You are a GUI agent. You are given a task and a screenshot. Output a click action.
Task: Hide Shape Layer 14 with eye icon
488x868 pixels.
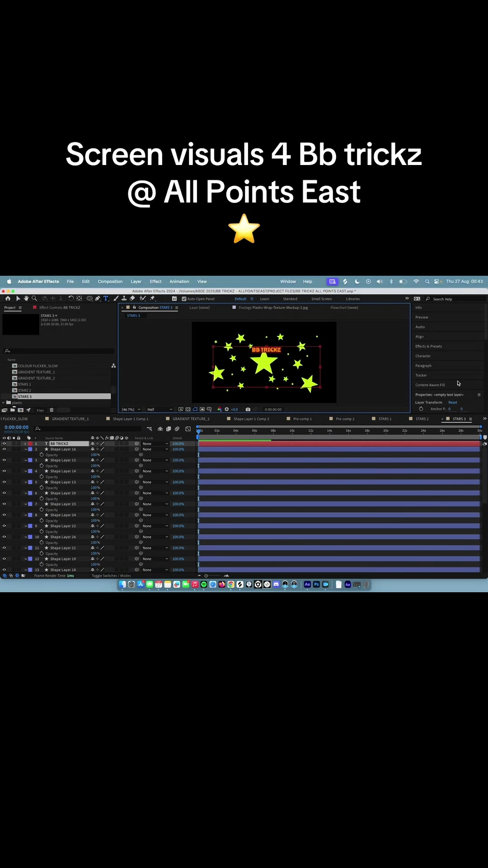(4, 471)
